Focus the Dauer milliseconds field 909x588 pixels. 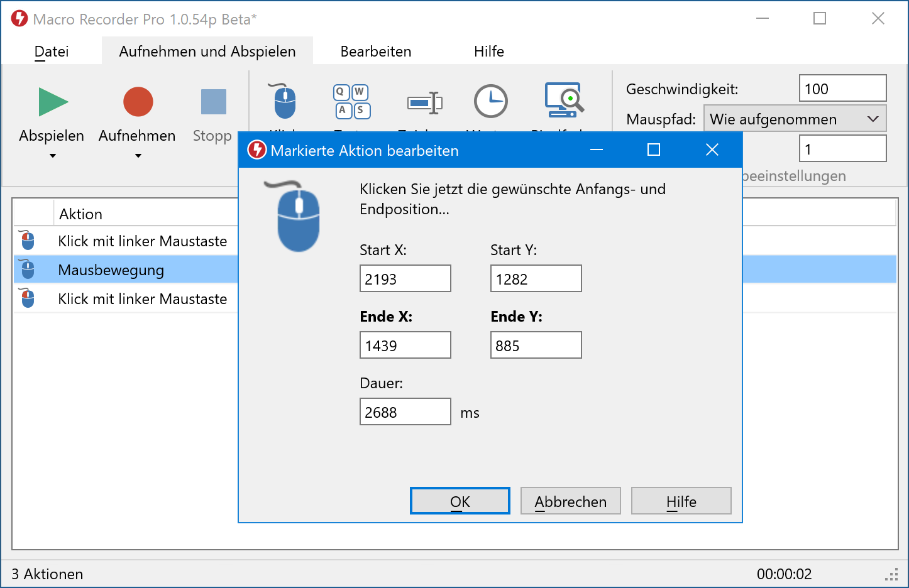point(405,412)
